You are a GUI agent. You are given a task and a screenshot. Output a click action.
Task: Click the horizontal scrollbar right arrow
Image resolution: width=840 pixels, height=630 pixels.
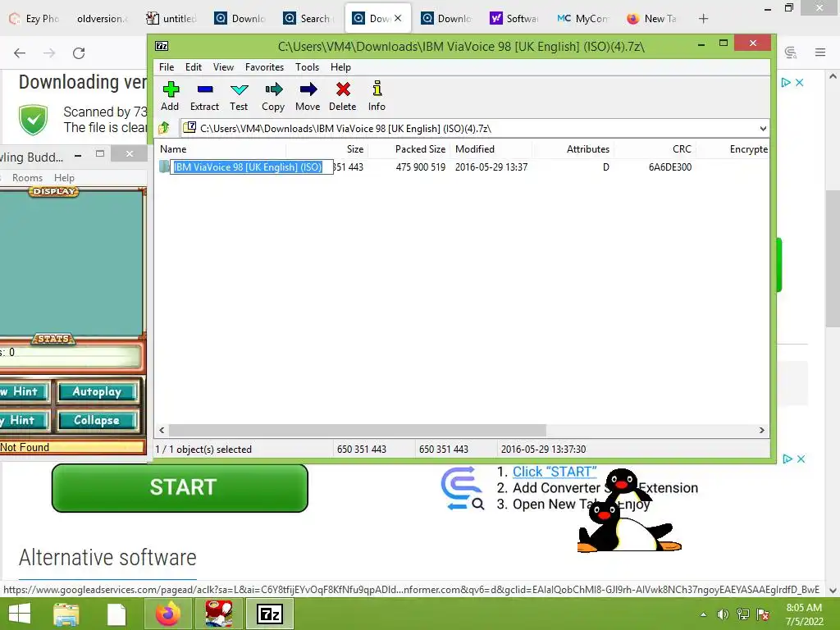pyautogui.click(x=762, y=430)
